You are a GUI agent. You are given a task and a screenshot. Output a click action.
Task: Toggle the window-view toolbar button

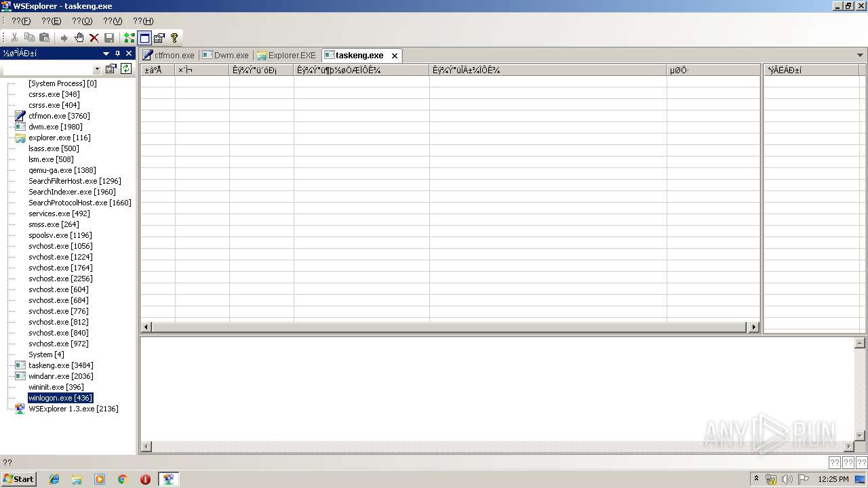(x=144, y=38)
